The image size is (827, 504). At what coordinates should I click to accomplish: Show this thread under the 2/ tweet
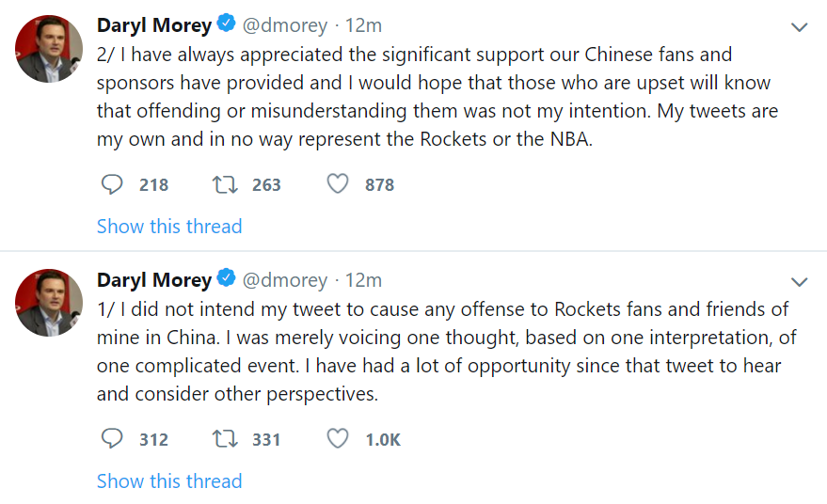tap(169, 227)
